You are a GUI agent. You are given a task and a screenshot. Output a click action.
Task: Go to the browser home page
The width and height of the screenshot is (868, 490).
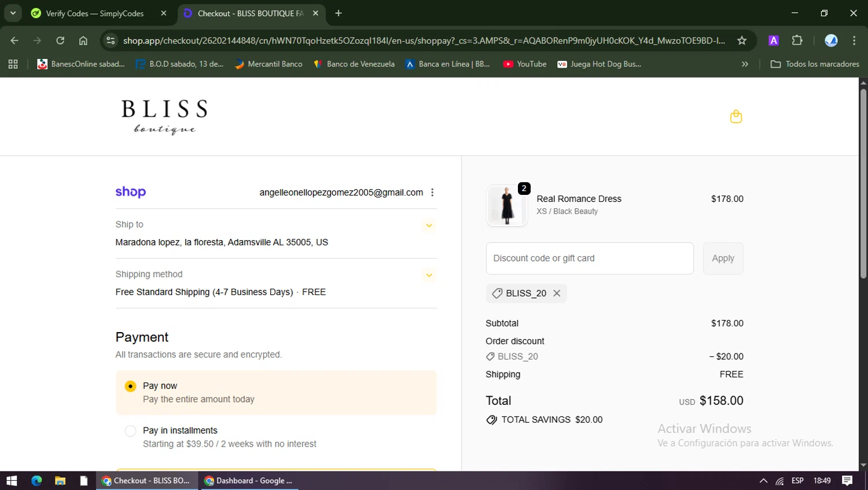(x=83, y=40)
